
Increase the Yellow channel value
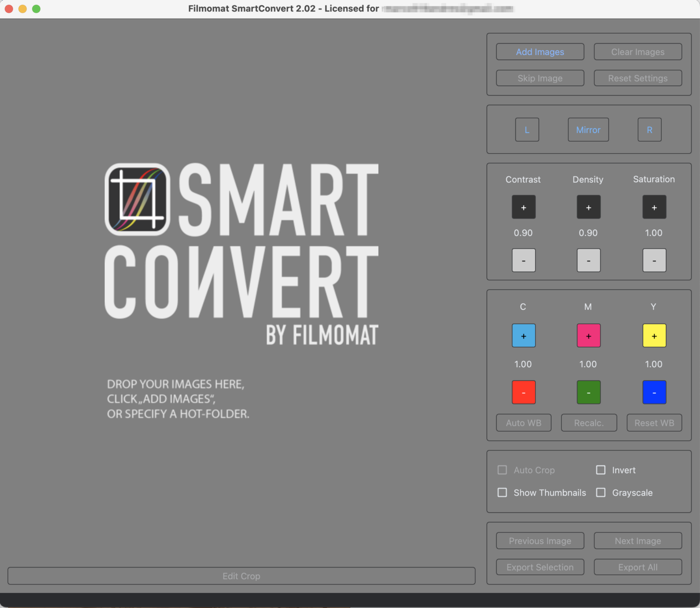click(x=654, y=336)
